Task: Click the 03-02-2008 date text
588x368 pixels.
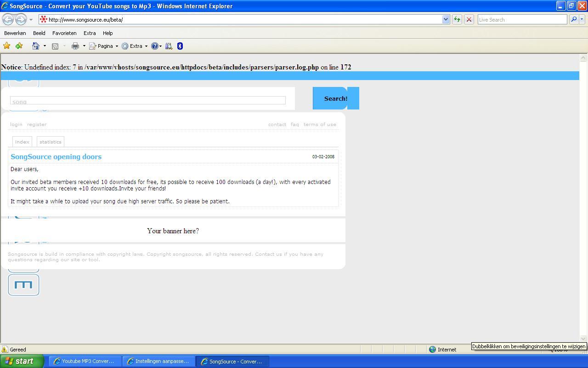Action: (323, 156)
